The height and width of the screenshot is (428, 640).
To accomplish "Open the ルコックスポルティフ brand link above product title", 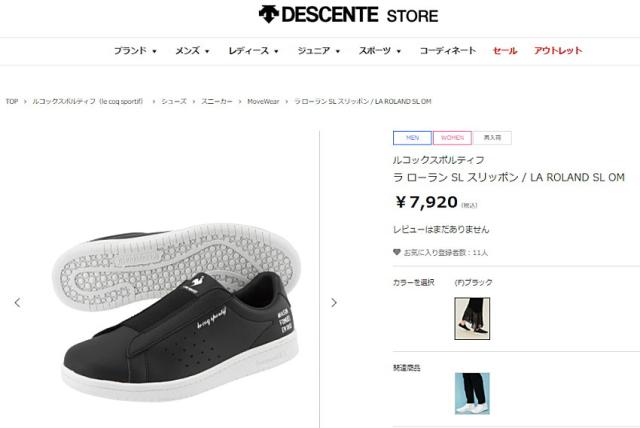I will click(438, 160).
